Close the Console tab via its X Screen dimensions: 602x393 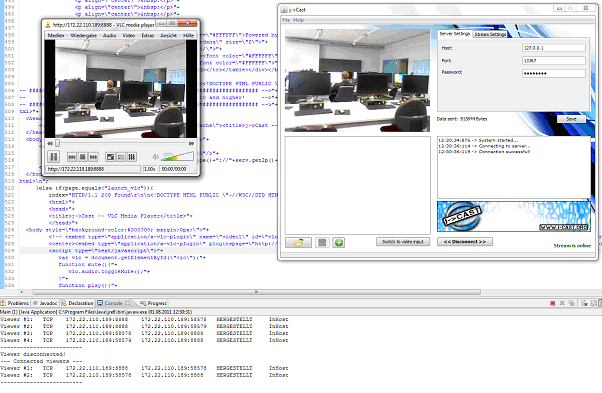(128, 303)
